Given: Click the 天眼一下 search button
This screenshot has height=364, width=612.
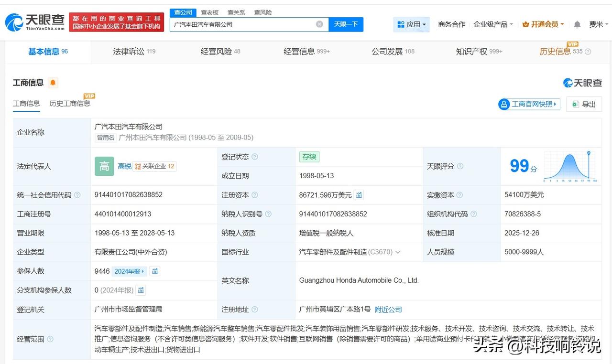Looking at the screenshot, I should (346, 24).
